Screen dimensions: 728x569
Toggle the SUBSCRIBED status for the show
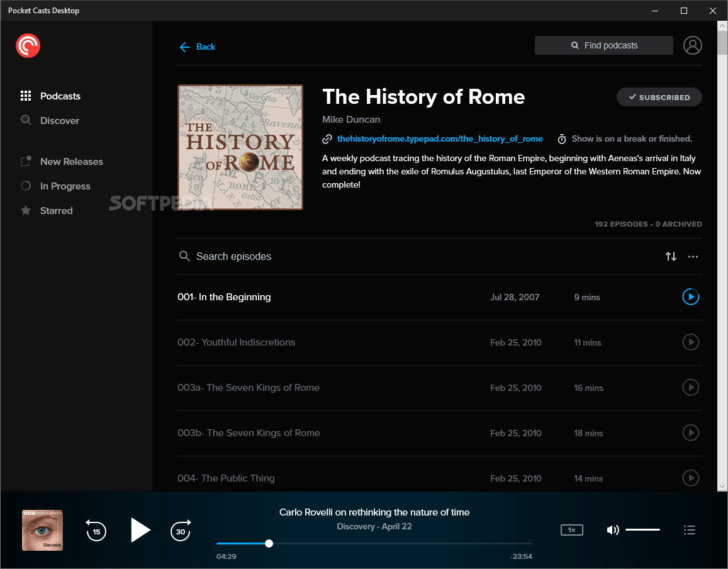coord(659,97)
